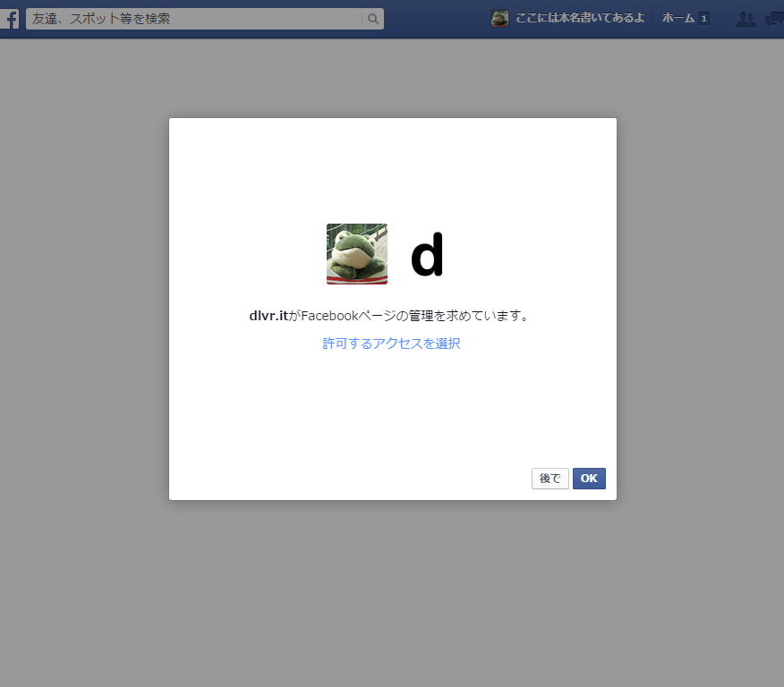Click the dlvr.it app name text
This screenshot has width=784, height=687.
[268, 316]
